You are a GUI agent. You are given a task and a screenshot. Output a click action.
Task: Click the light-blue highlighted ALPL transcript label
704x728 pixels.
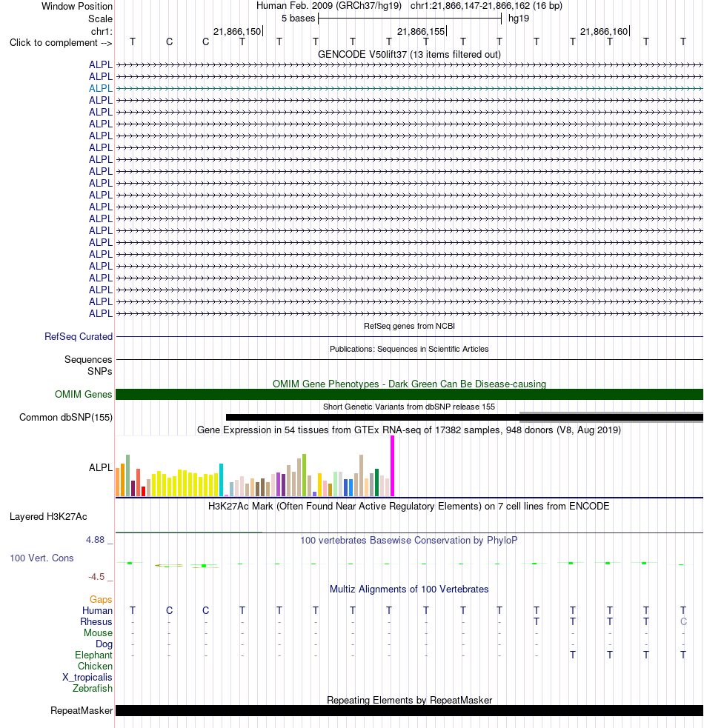[100, 88]
